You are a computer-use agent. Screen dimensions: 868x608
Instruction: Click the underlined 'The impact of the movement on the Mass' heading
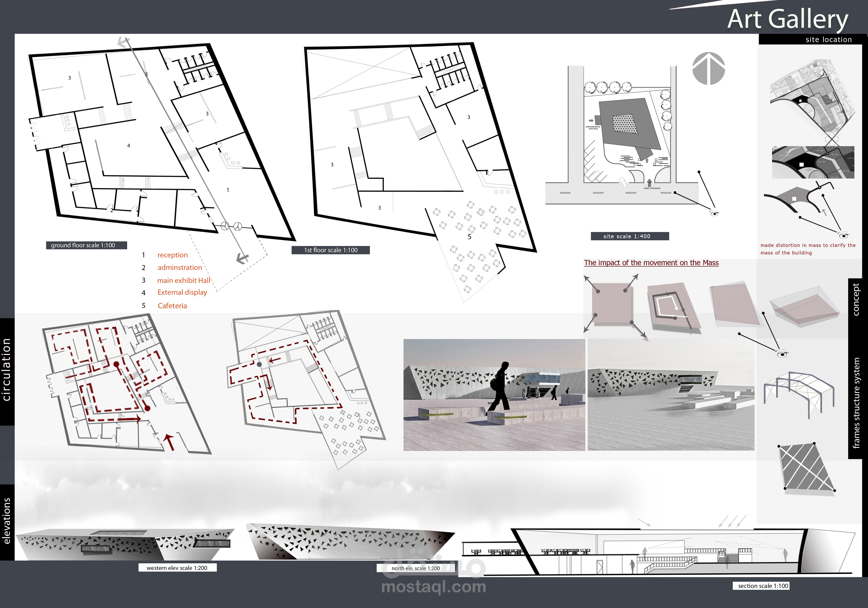pos(651,263)
